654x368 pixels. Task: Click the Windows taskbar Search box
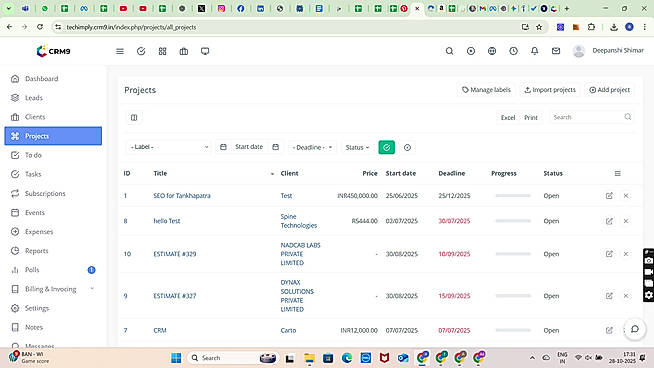click(x=233, y=358)
